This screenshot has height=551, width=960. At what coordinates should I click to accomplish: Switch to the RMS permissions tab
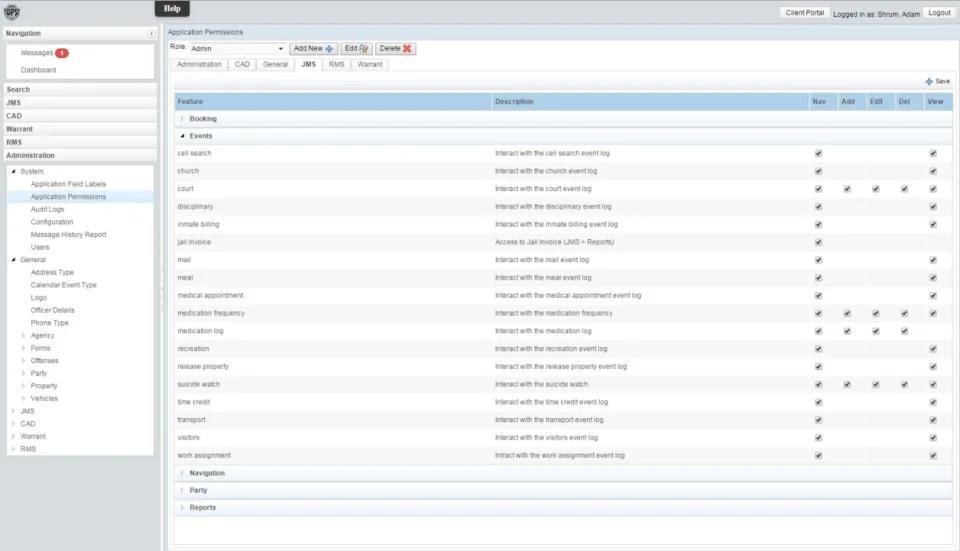[x=336, y=64]
